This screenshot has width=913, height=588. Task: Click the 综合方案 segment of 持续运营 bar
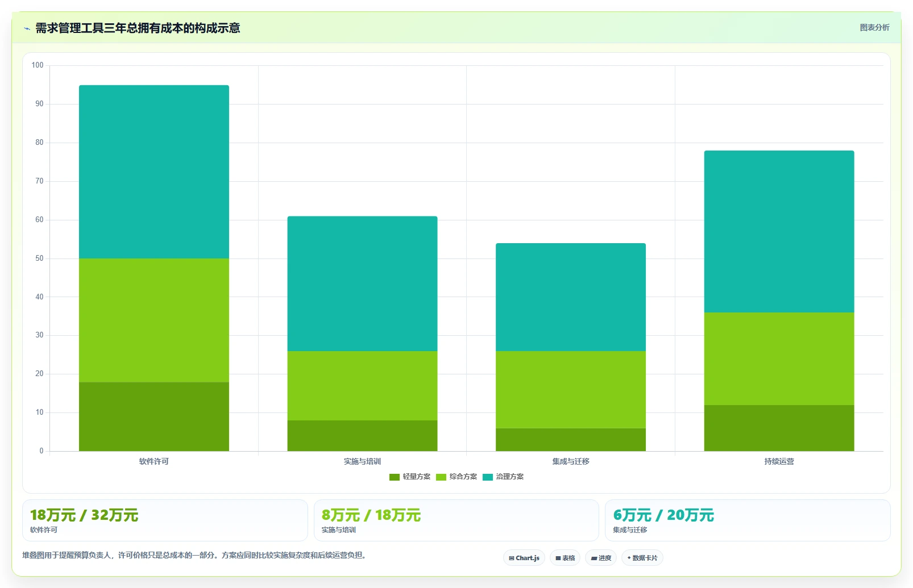(779, 359)
